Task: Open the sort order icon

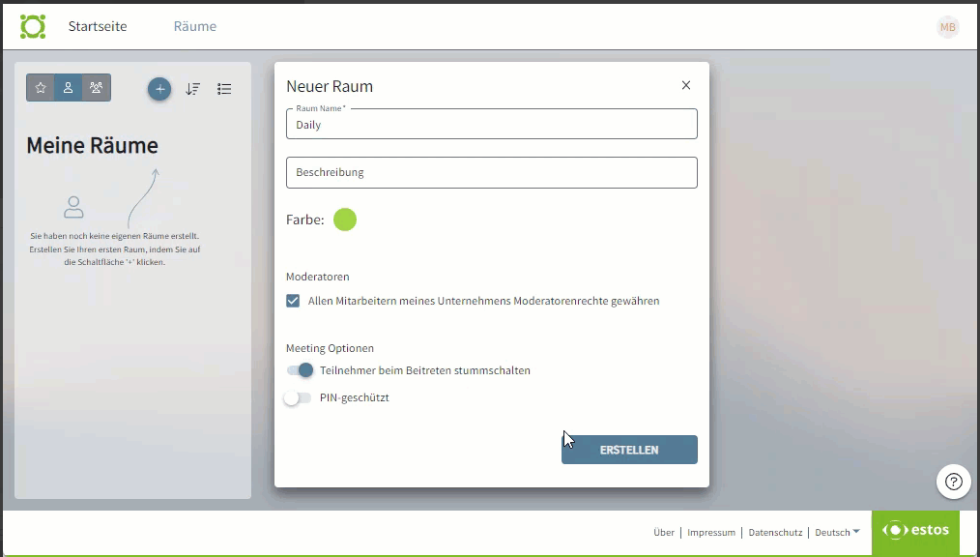Action: (x=192, y=89)
